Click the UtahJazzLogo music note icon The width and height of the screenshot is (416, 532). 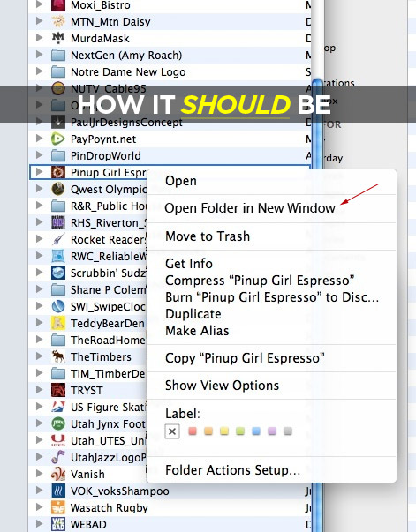click(x=58, y=457)
